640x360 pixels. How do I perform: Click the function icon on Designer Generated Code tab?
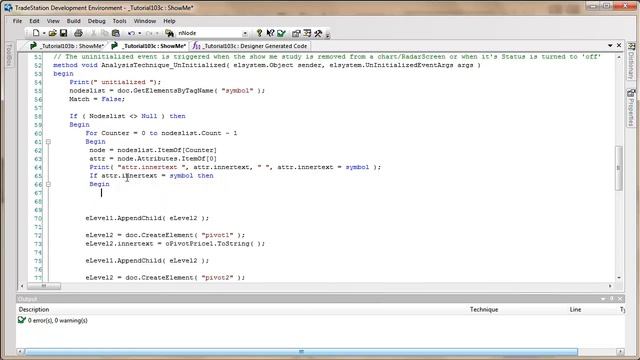(x=196, y=46)
